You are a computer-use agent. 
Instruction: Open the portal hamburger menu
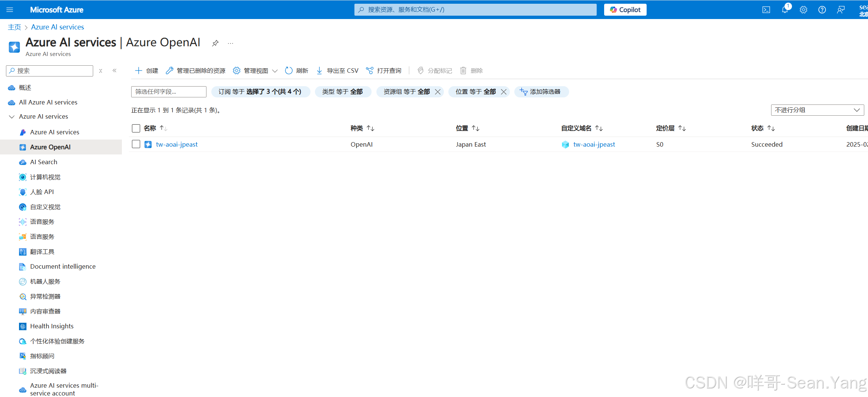(x=10, y=10)
